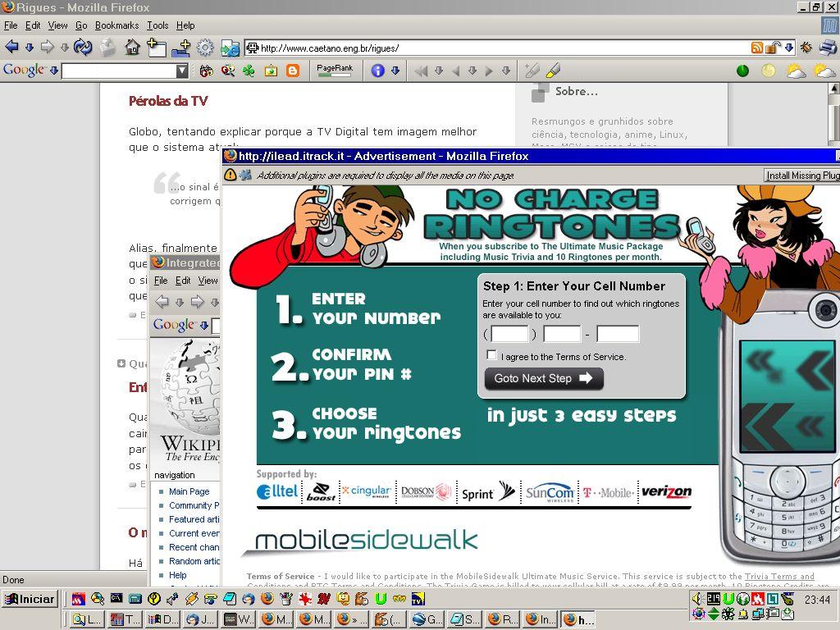Click the system clock showing 23:44
The width and height of the screenshot is (840, 630).
click(818, 600)
